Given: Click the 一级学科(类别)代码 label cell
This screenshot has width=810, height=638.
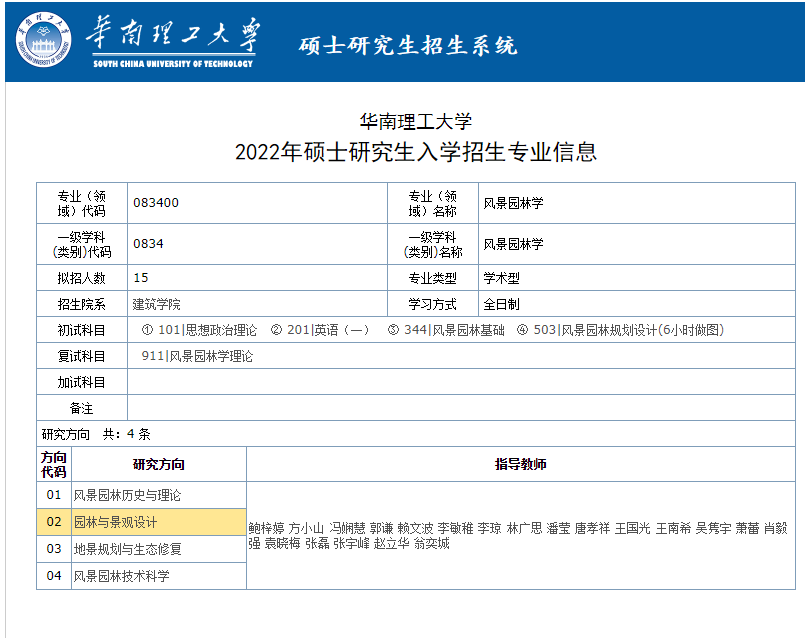Looking at the screenshot, I should coord(82,244).
